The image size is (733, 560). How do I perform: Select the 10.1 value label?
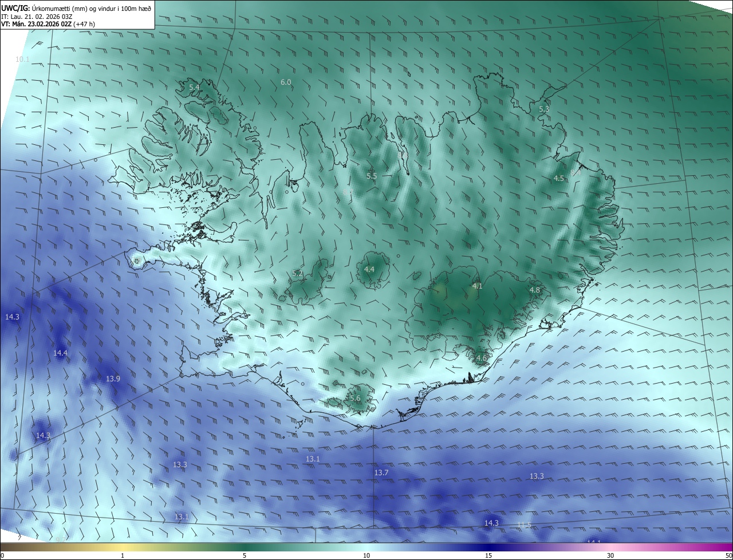tap(22, 59)
